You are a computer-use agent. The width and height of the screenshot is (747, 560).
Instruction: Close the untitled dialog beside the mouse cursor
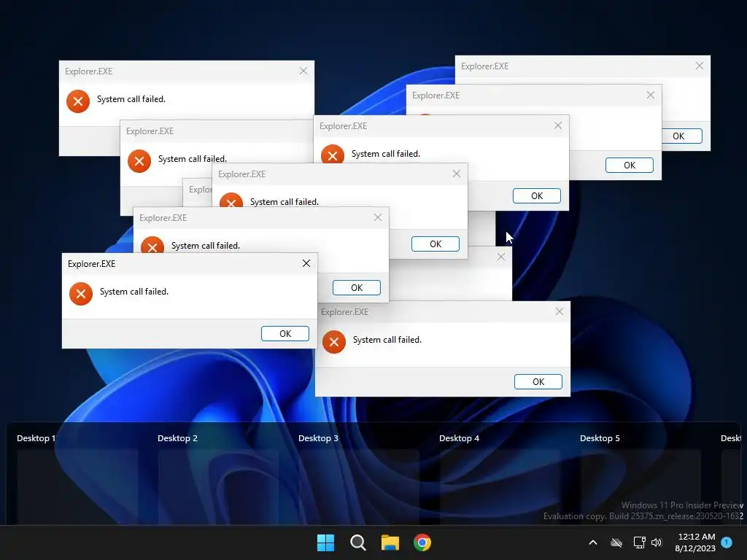click(x=500, y=257)
